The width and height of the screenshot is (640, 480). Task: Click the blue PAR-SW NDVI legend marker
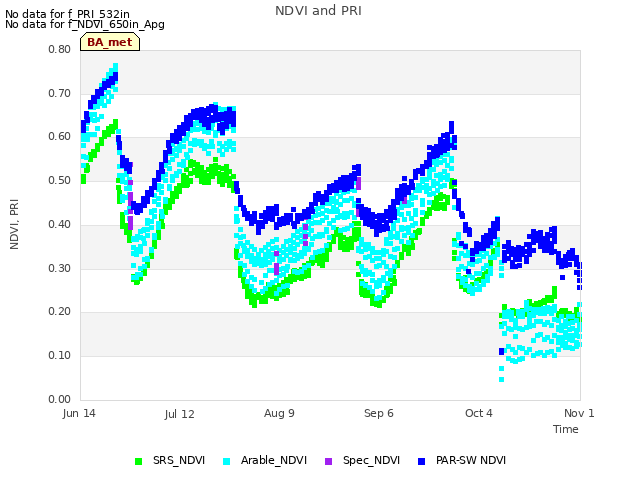point(422,461)
